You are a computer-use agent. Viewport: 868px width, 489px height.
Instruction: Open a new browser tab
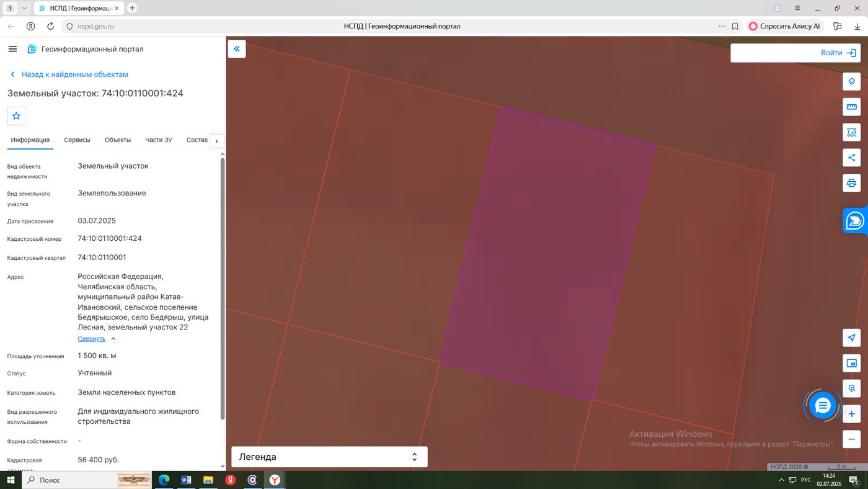pos(132,8)
